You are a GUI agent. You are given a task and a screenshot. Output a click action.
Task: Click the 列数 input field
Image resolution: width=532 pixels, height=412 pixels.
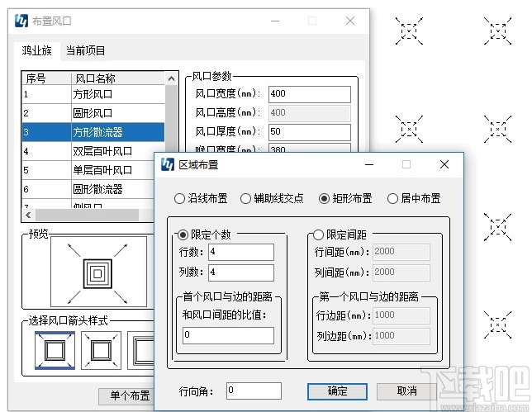[241, 272]
